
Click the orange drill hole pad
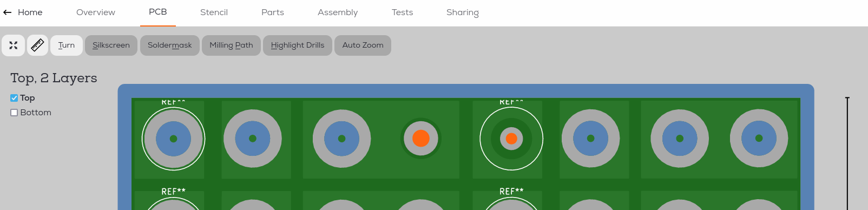(x=421, y=139)
